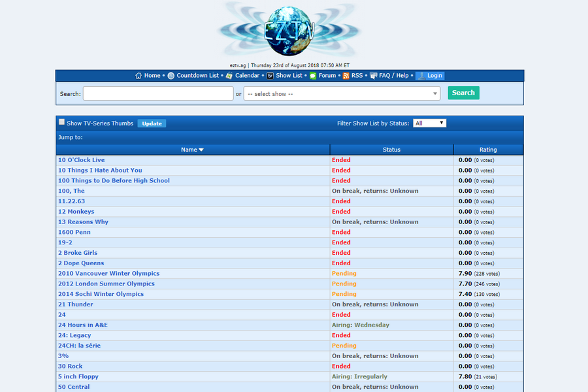
Task: Open the select show dropdown
Action: click(x=342, y=93)
